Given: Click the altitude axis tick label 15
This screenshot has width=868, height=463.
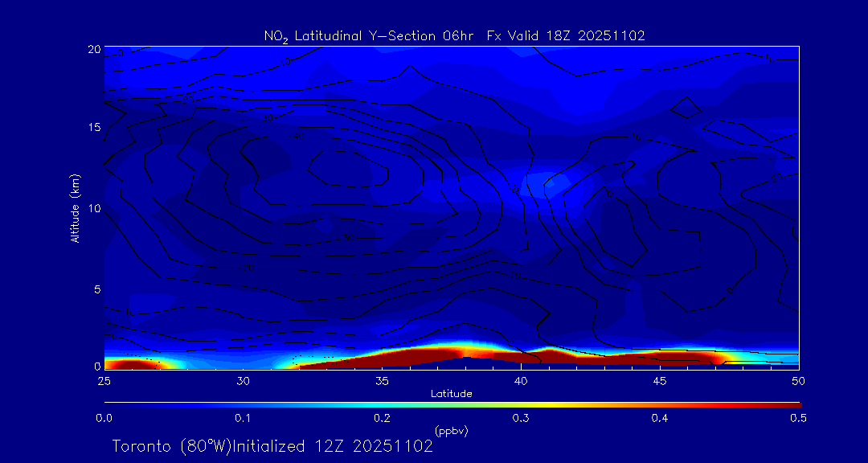Looking at the screenshot, I should tap(95, 127).
